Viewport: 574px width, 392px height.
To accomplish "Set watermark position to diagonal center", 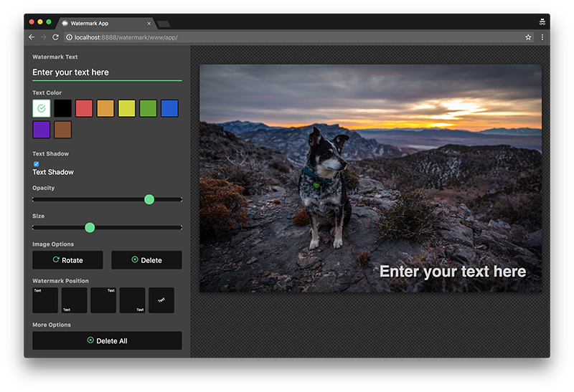I will point(161,300).
